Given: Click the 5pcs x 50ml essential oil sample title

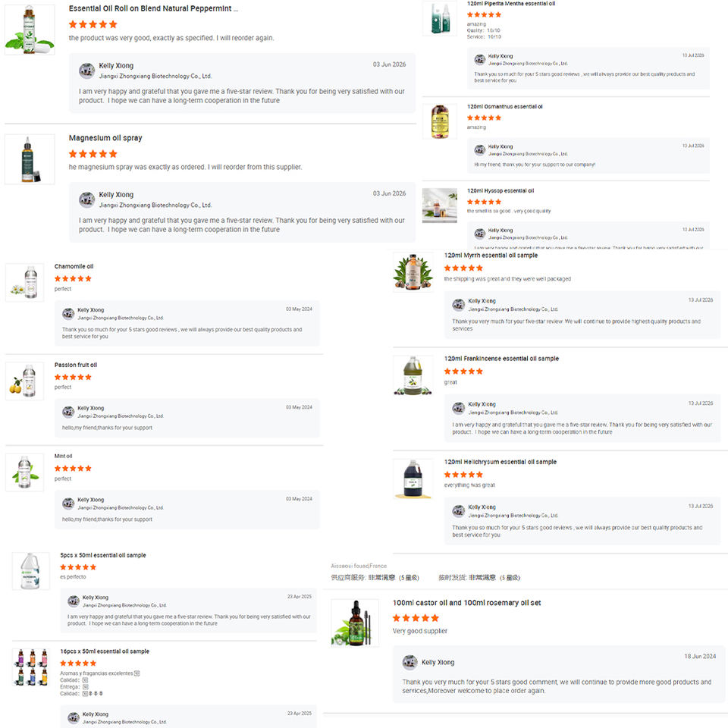Looking at the screenshot, I should [x=103, y=555].
